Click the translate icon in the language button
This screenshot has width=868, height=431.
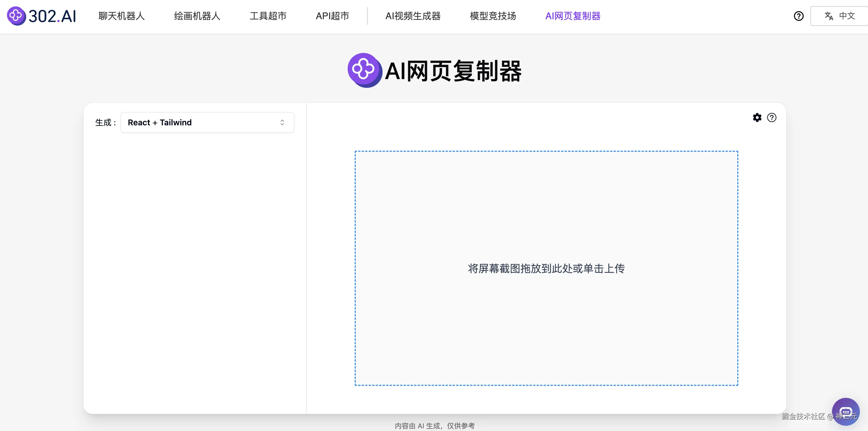pyautogui.click(x=828, y=16)
